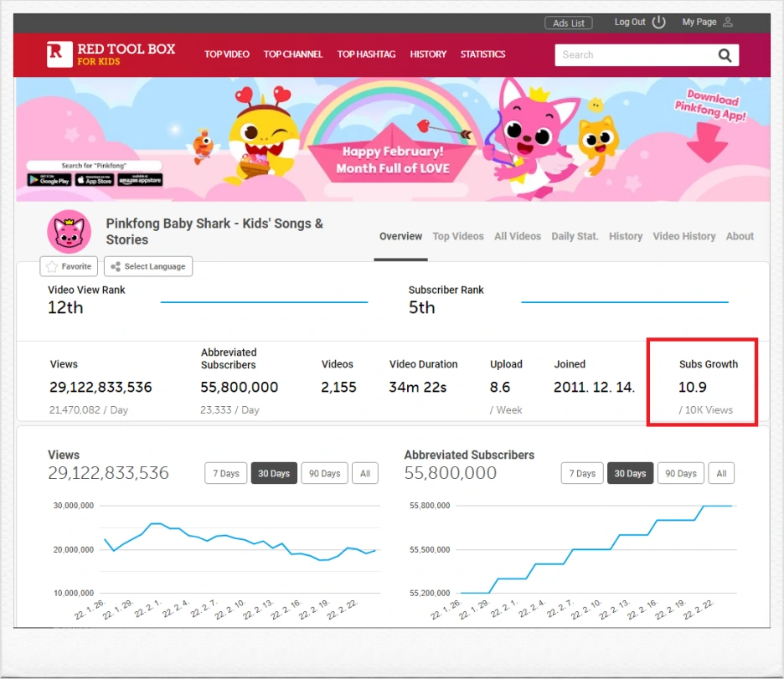Switch to the Top Videos tab

click(458, 236)
